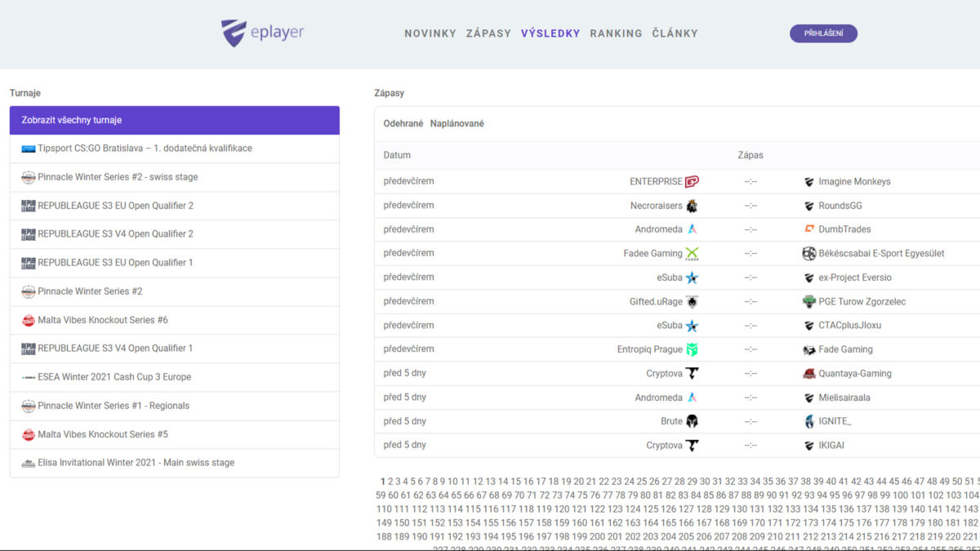Click the Mielisairaala team name
This screenshot has height=551, width=980.
(844, 398)
